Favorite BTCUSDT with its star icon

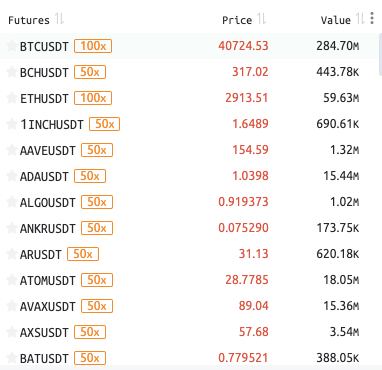click(x=12, y=46)
